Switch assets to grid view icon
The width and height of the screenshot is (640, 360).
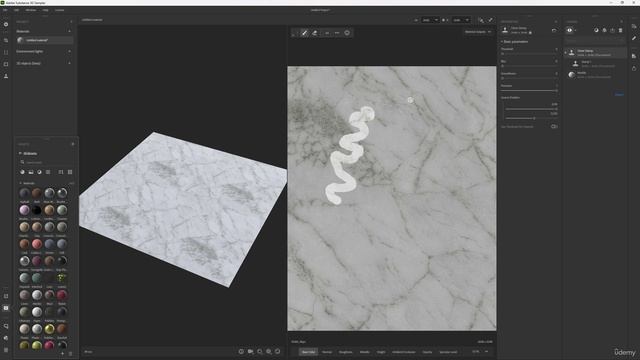click(x=70, y=172)
